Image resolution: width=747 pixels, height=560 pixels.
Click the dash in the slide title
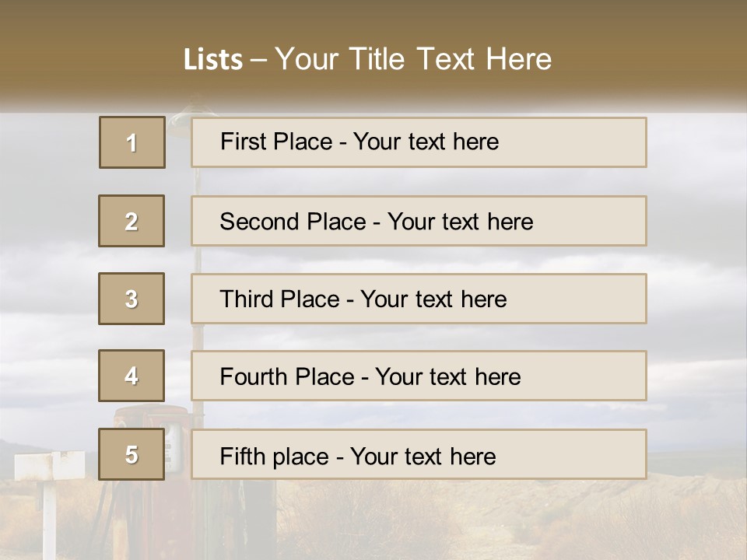258,60
